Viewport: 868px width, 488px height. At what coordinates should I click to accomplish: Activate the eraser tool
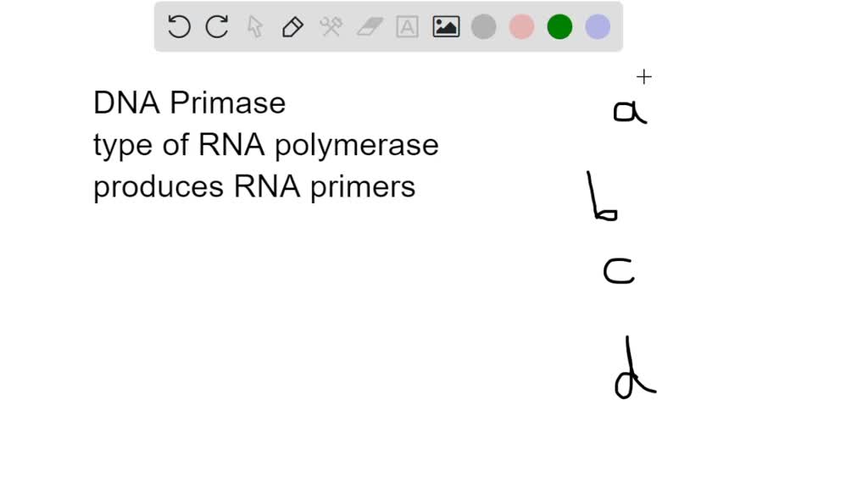click(x=369, y=26)
